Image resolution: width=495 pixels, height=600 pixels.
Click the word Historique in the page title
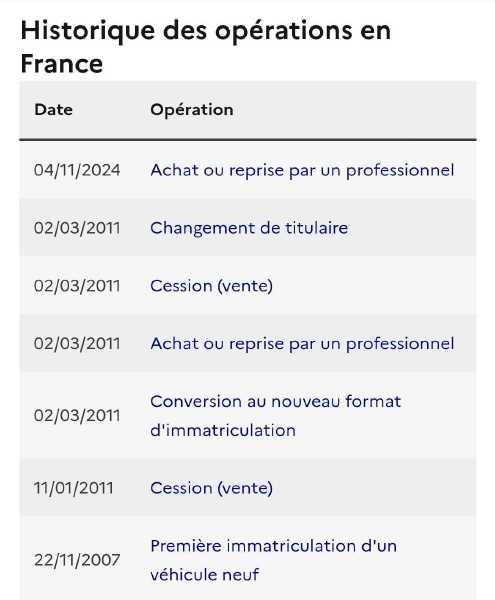(88, 31)
